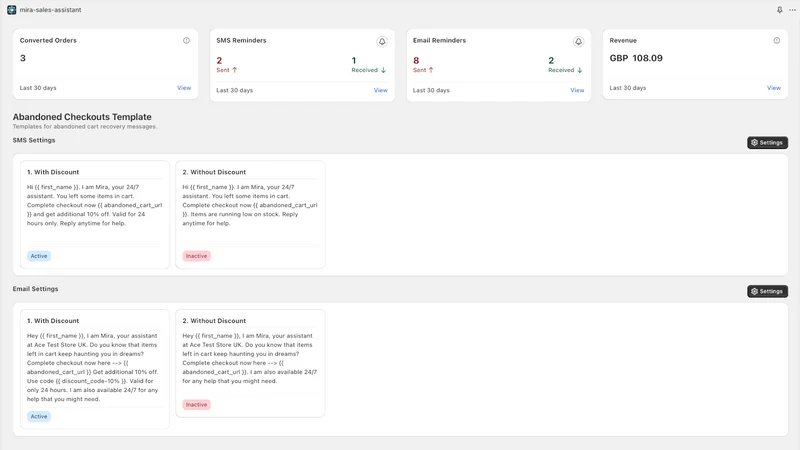Image resolution: width=800 pixels, height=450 pixels.
Task: Click Active badge on Email With Discount
Action: point(39,416)
